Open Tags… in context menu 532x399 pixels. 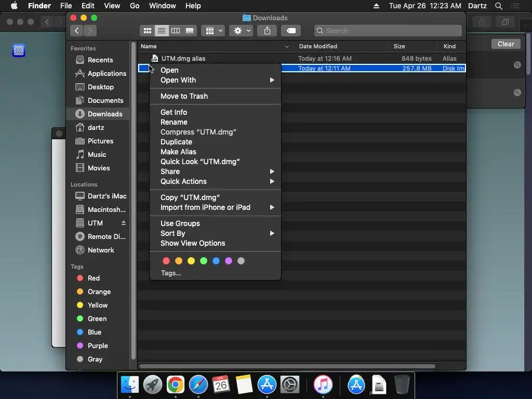pos(171,273)
